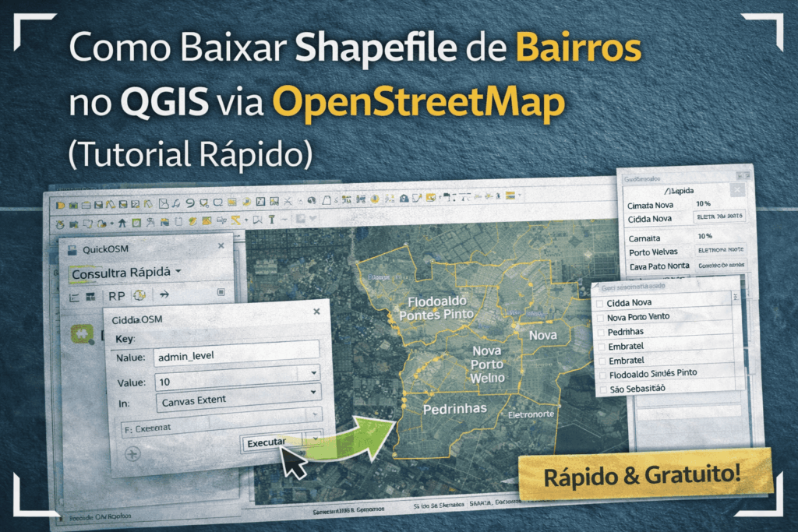Image resolution: width=798 pixels, height=532 pixels.
Task: Open the Value 10 dropdown
Action: pos(313,373)
